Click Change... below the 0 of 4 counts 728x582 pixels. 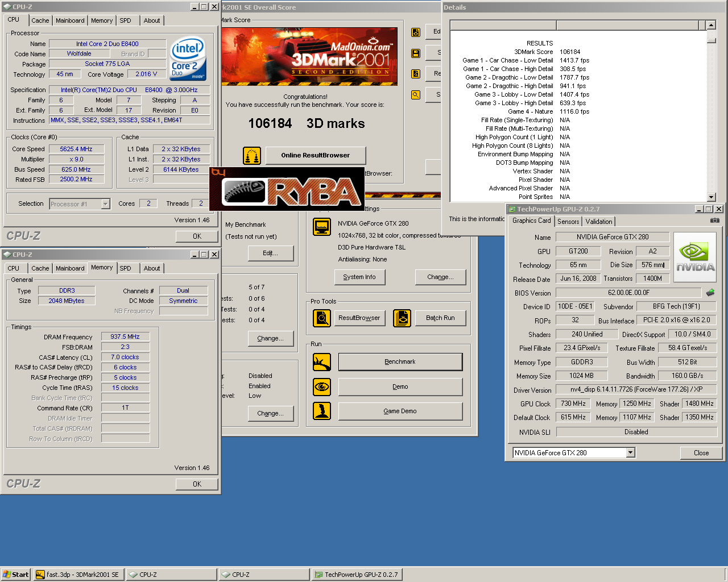(x=271, y=339)
